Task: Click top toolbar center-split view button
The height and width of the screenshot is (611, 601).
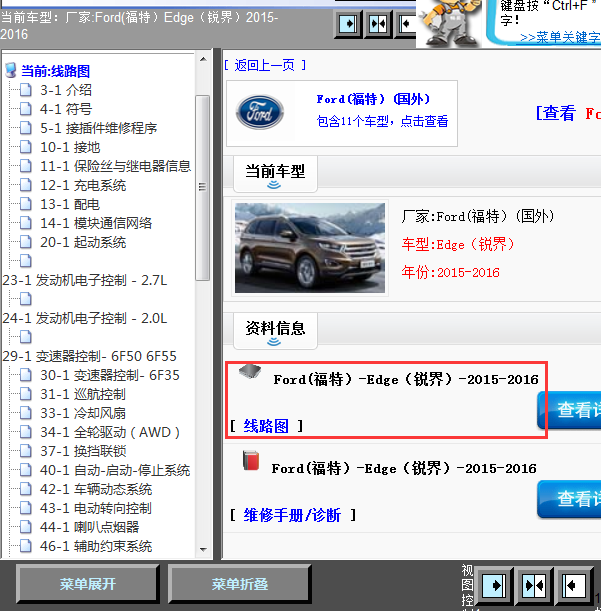Action: 378,24
